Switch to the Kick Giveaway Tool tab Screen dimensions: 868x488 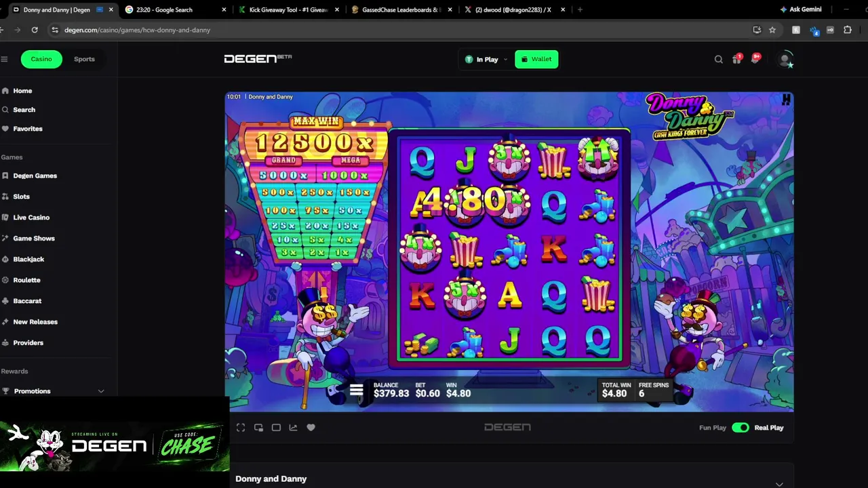(289, 9)
